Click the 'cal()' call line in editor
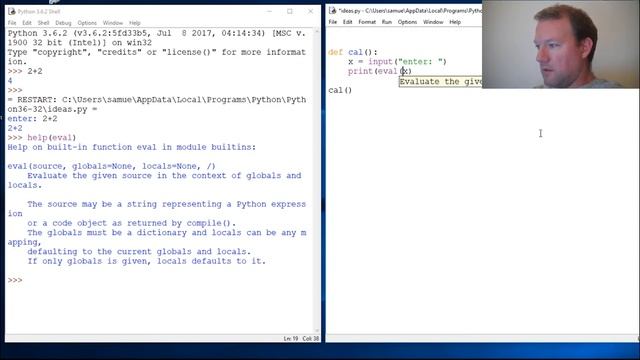The height and width of the screenshot is (360, 640). coord(340,90)
